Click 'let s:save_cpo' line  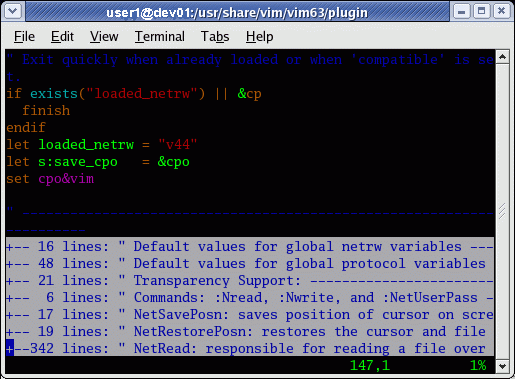pos(98,162)
